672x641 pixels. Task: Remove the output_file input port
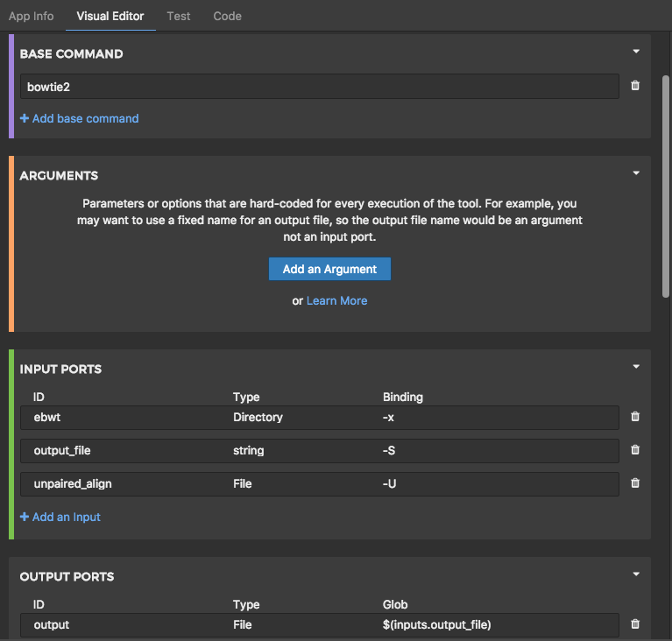(635, 450)
